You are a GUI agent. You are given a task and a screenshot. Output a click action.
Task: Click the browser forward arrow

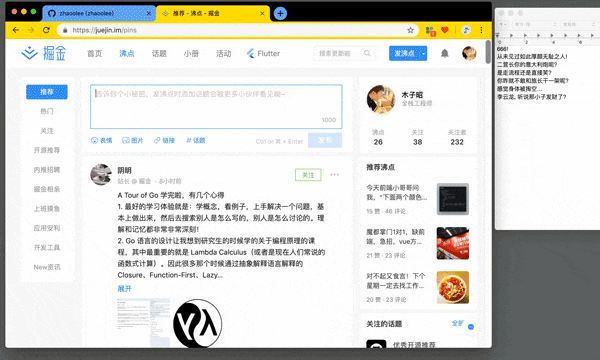click(x=31, y=30)
